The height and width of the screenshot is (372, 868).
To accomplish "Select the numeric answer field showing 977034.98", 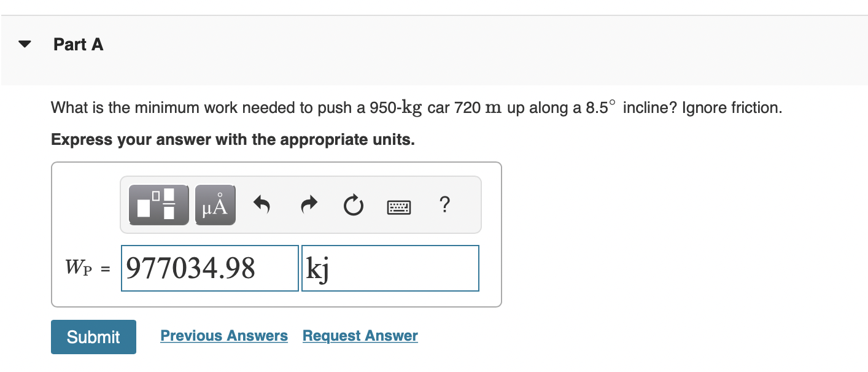I will point(209,268).
